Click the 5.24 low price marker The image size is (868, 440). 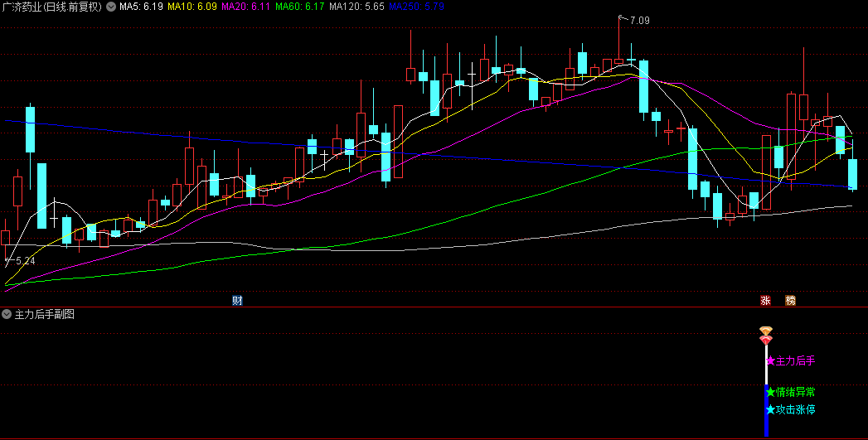pos(26,261)
